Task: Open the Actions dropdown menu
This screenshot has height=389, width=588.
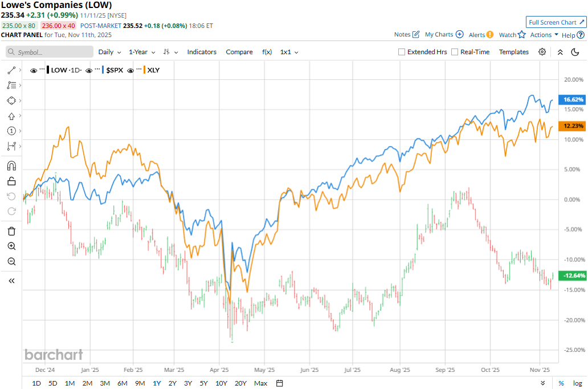Action: coord(544,35)
